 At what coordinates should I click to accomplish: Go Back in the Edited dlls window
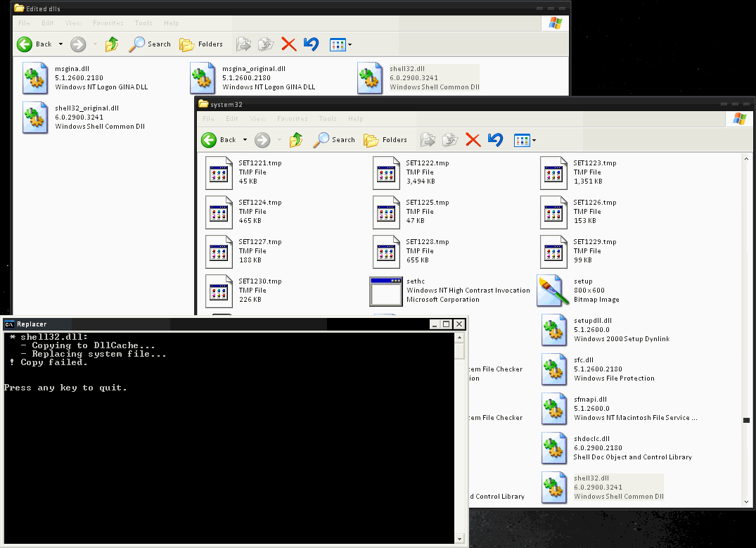(34, 44)
